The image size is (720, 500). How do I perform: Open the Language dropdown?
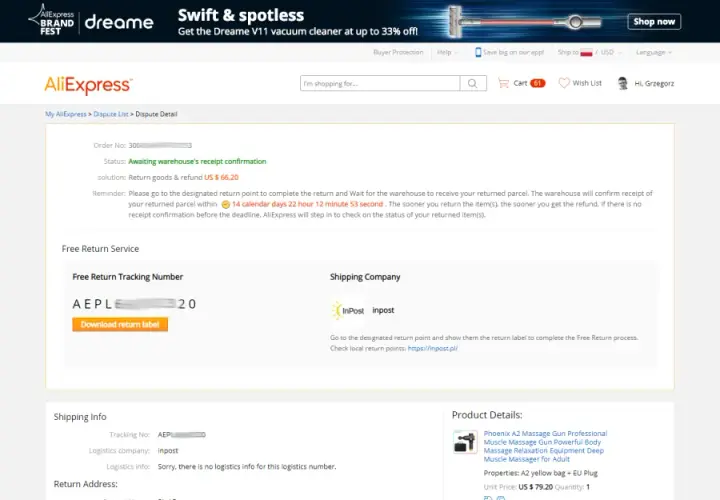[x=654, y=52]
